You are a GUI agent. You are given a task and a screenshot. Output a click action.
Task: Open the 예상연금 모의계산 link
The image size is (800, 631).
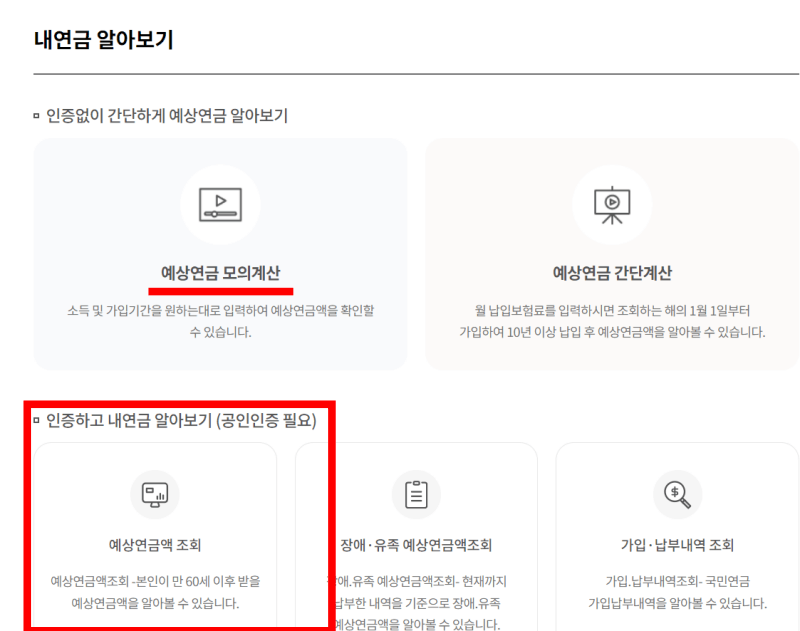coord(219,273)
